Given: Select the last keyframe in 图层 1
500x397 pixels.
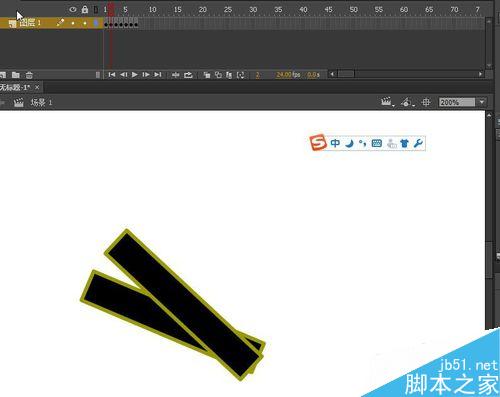Looking at the screenshot, I should pos(136,24).
